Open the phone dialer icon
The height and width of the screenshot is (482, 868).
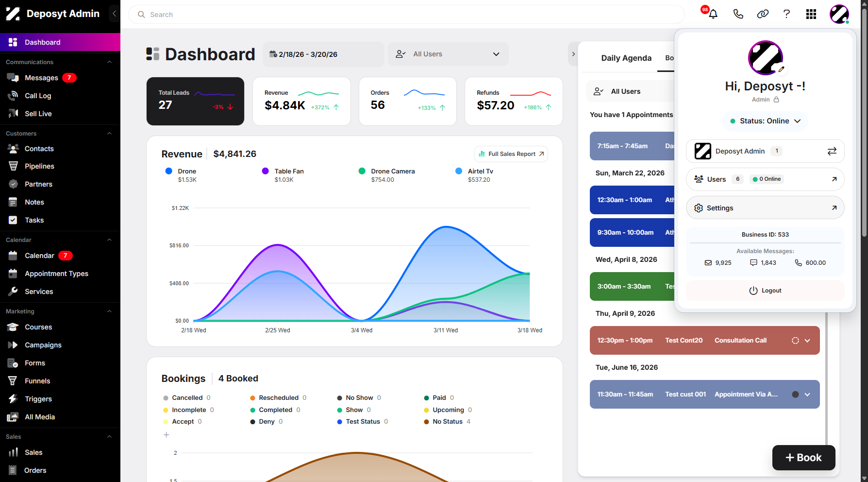click(x=738, y=14)
